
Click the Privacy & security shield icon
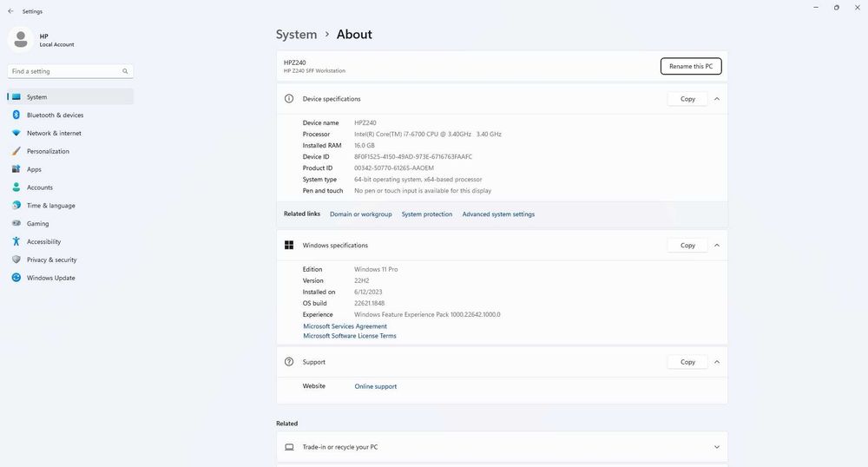[16, 260]
